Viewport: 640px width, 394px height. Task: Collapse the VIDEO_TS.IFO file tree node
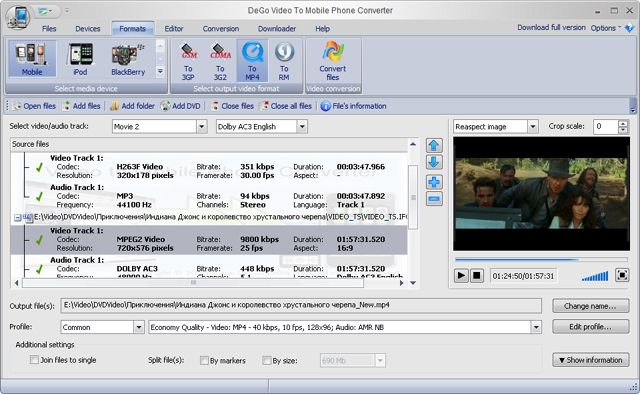click(17, 218)
